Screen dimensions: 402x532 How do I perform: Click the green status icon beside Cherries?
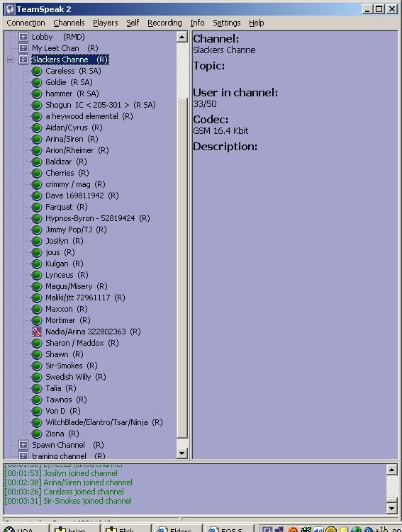[x=37, y=173]
